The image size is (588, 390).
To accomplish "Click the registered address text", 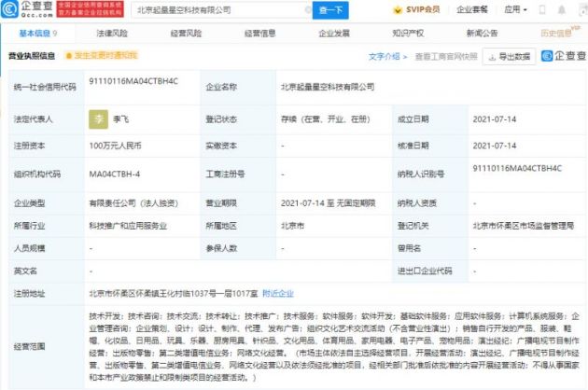I will point(174,293).
